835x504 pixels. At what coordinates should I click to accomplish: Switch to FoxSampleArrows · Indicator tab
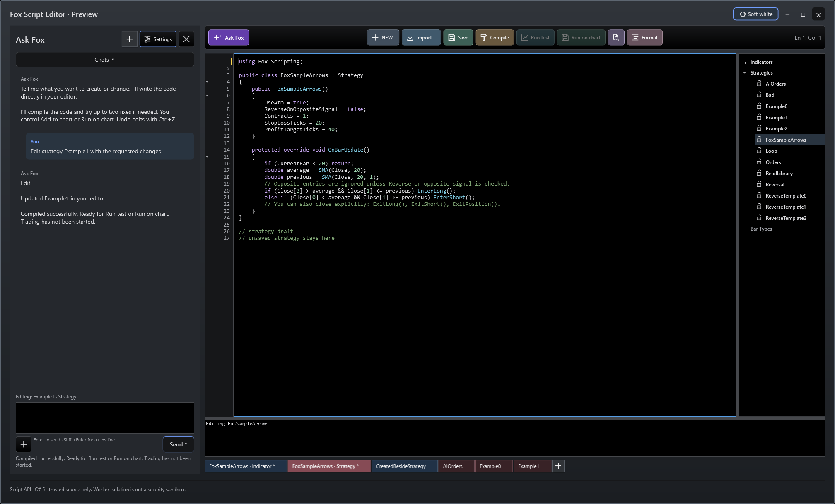246,466
